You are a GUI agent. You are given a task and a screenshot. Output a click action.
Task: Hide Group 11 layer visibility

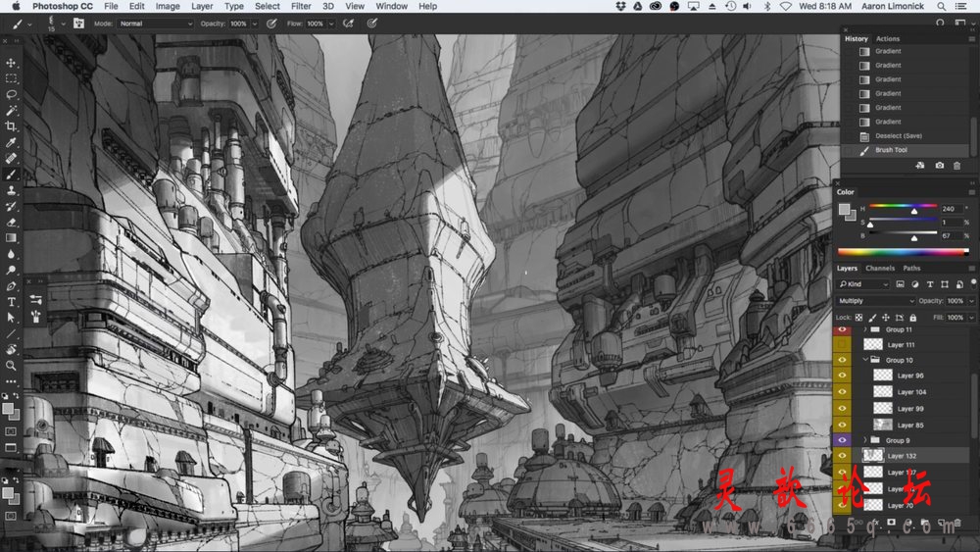[842, 329]
